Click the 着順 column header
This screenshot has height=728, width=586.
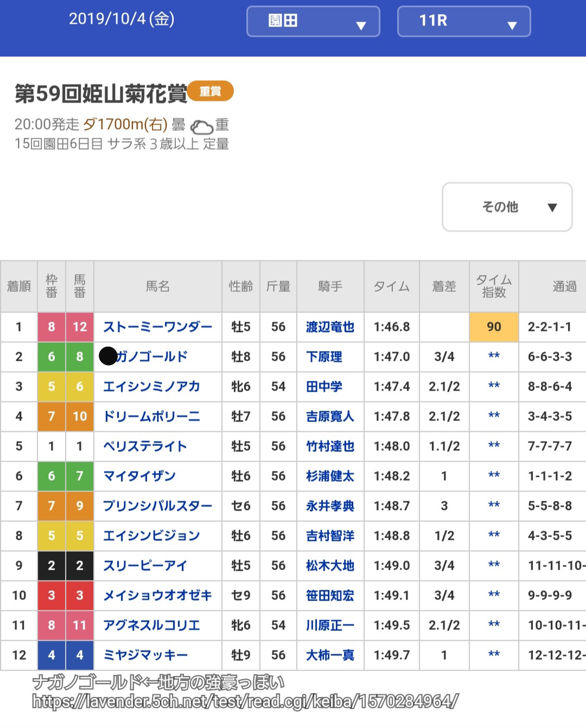pyautogui.click(x=19, y=286)
